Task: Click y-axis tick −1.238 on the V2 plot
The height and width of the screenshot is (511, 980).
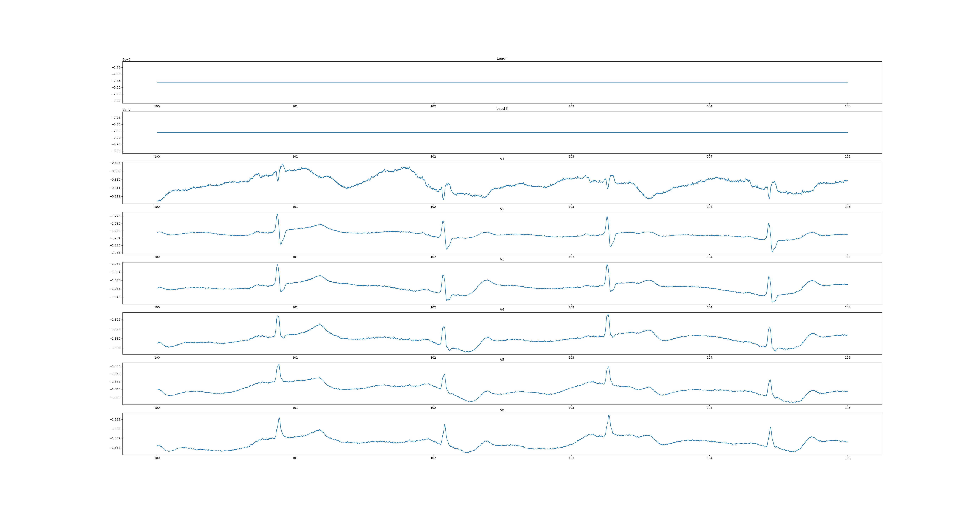Action: [115, 253]
